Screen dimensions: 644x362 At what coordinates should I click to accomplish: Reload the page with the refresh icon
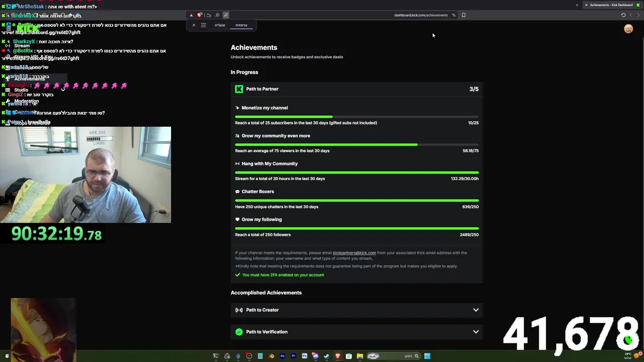click(623, 15)
